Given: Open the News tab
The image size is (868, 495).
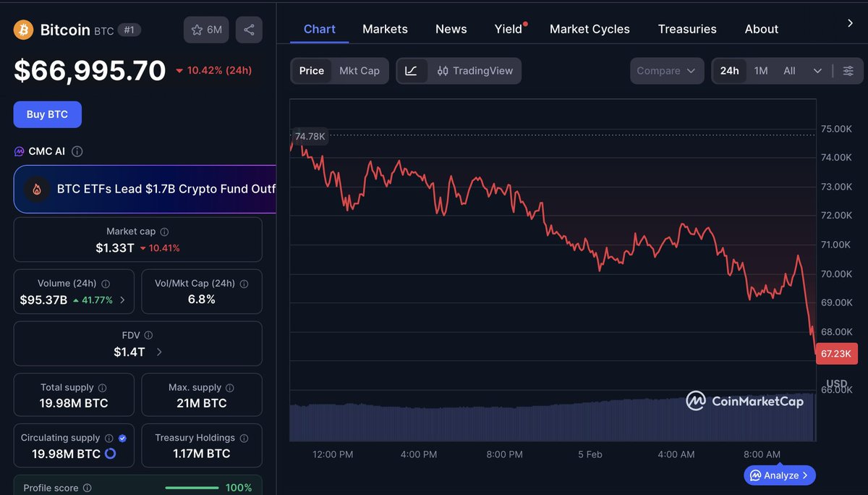Looking at the screenshot, I should click(x=451, y=29).
